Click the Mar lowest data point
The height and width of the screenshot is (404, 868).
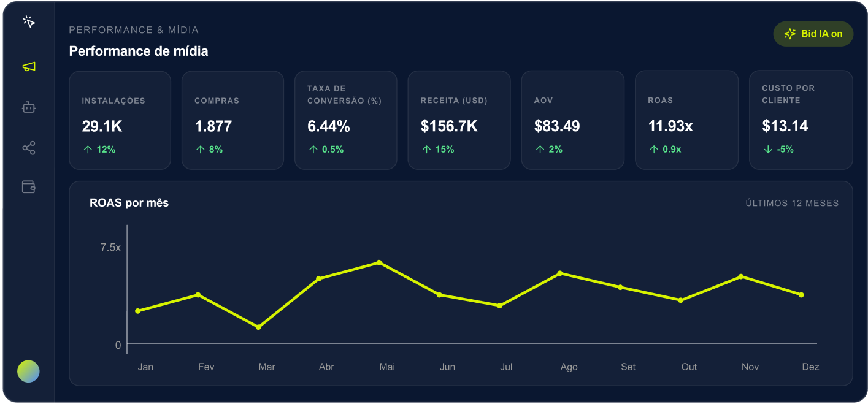[258, 327]
